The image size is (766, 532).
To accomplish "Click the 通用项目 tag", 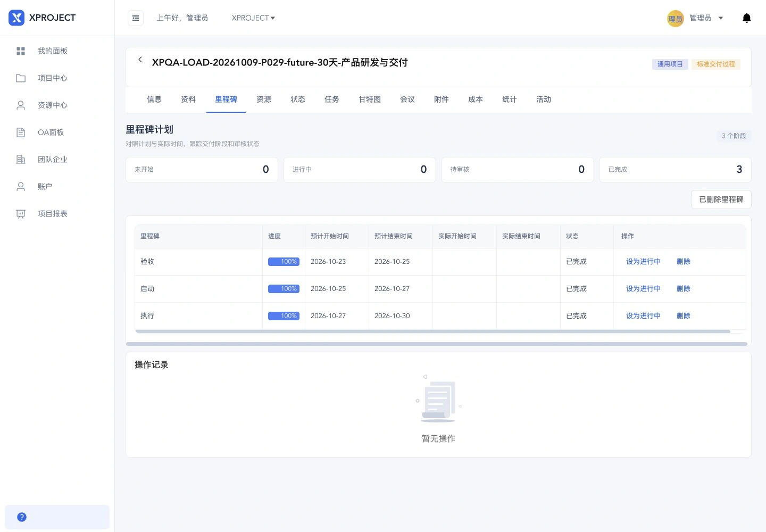I will (x=670, y=64).
